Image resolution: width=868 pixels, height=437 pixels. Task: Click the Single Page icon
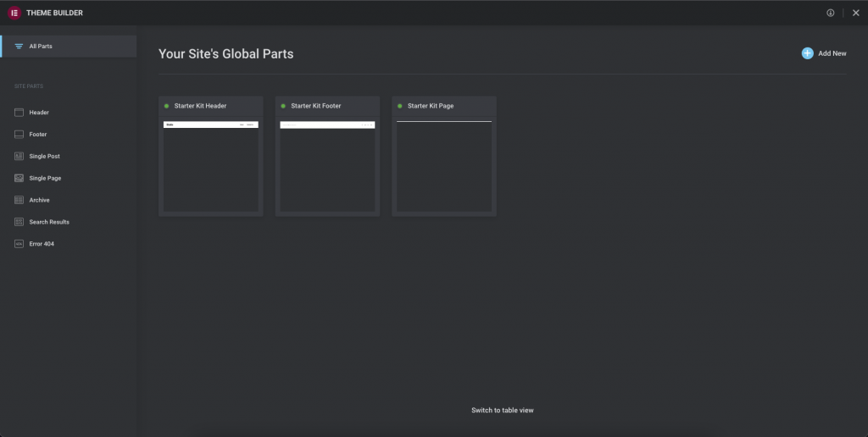pyautogui.click(x=19, y=178)
